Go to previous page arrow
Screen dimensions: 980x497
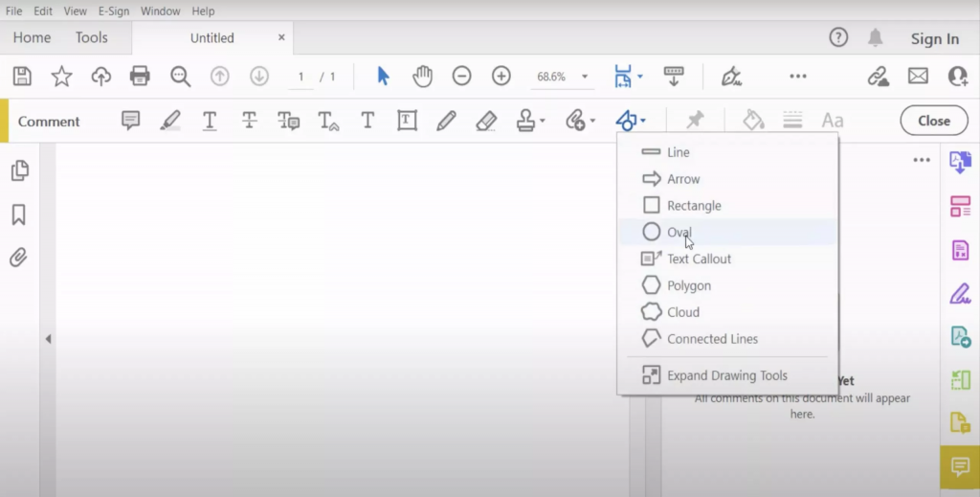click(x=219, y=77)
